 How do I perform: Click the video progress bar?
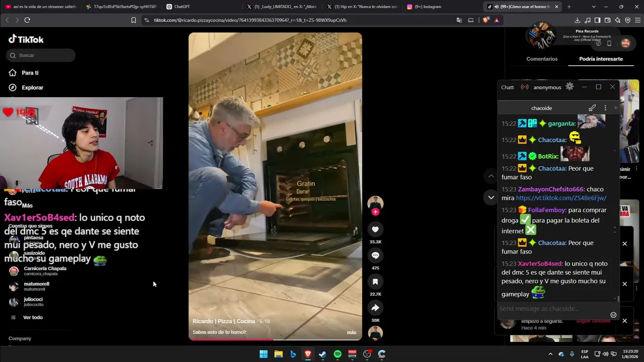[275, 339]
